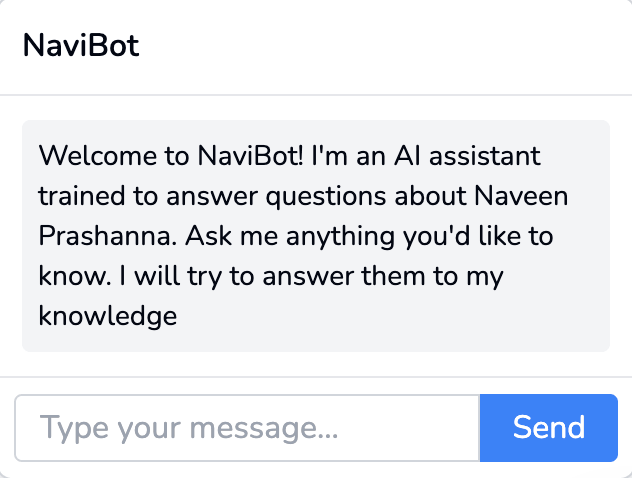Click the word 'knowledge' in the bot message
The height and width of the screenshot is (478, 632).
pos(107,316)
